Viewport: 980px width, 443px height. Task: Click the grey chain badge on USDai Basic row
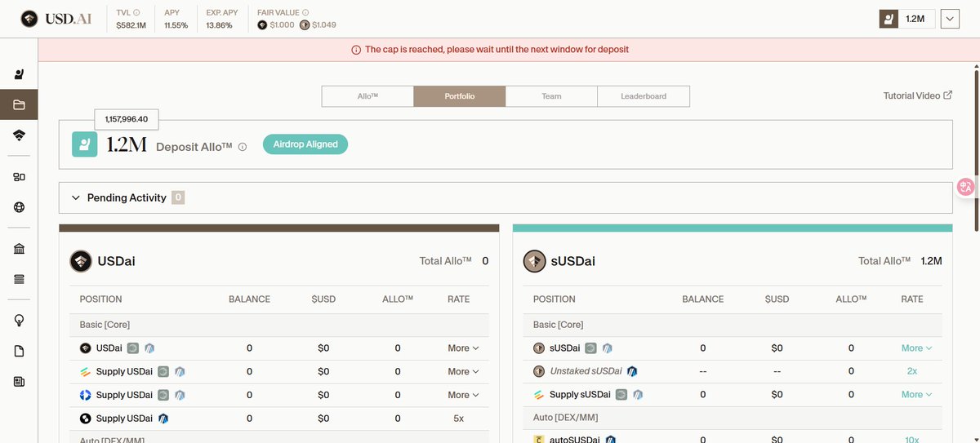(133, 348)
